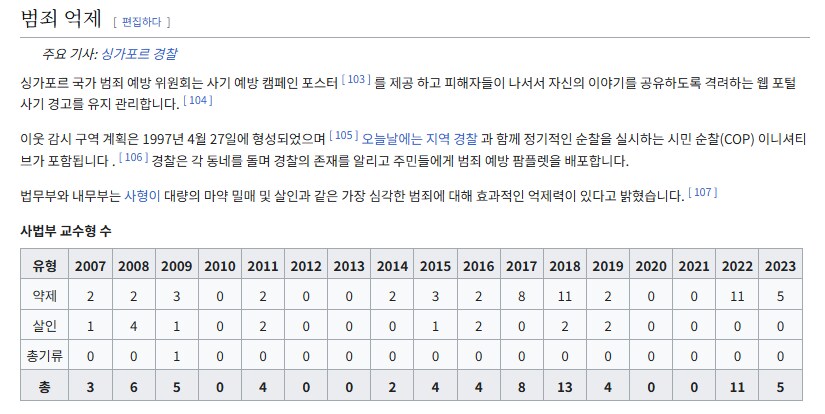Viewport: 825px width, 414px height.
Task: Click the 살인 row label
Action: click(45, 325)
